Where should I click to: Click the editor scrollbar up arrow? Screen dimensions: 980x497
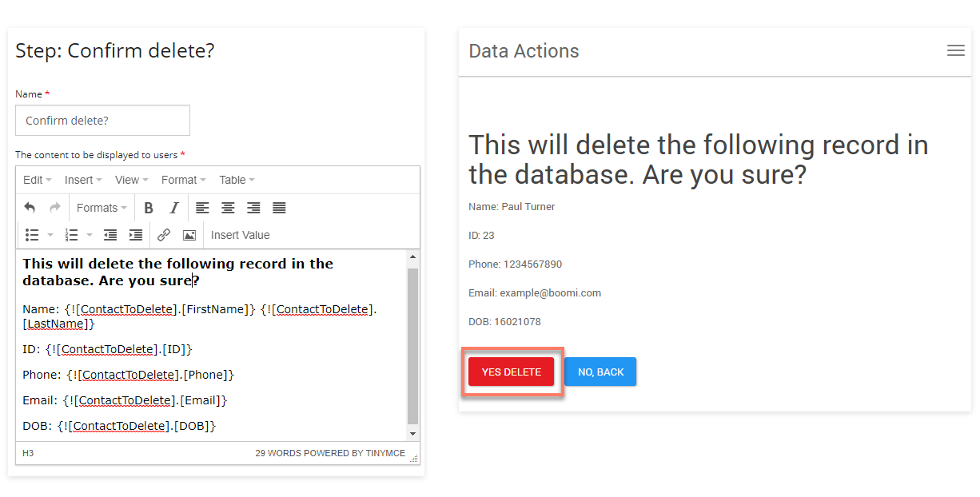[412, 257]
